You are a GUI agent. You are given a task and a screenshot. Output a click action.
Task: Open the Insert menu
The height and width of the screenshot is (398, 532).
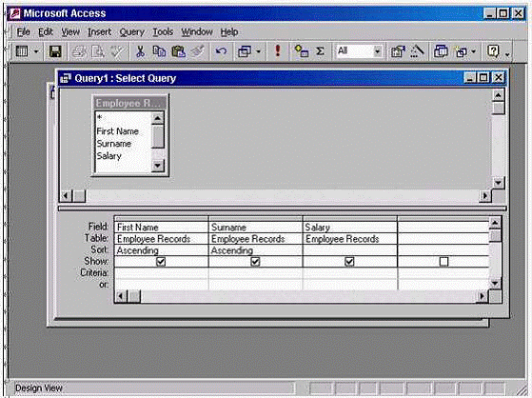pos(99,32)
